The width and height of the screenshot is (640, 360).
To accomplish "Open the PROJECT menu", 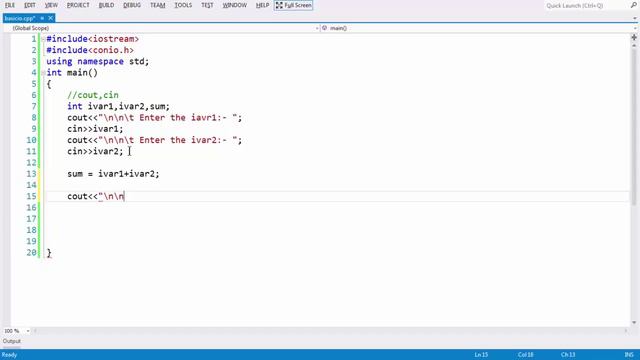I will pyautogui.click(x=78, y=5).
